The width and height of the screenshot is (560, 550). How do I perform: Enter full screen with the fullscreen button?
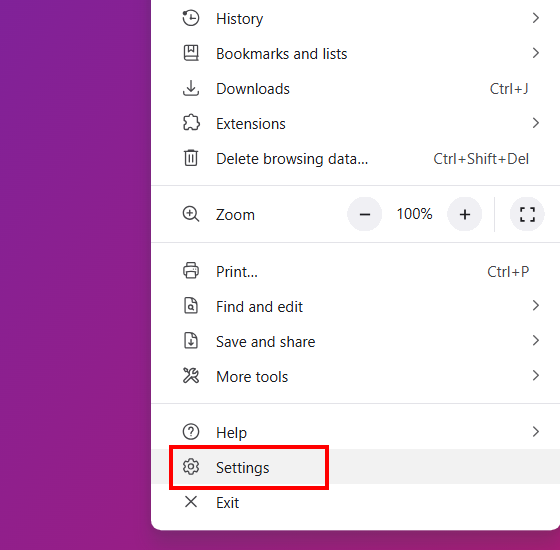pyautogui.click(x=527, y=214)
